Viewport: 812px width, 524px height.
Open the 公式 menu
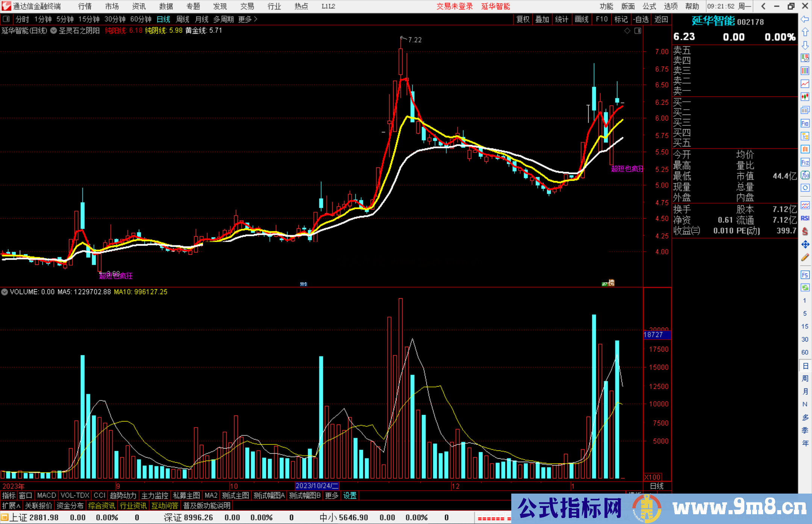click(649, 6)
